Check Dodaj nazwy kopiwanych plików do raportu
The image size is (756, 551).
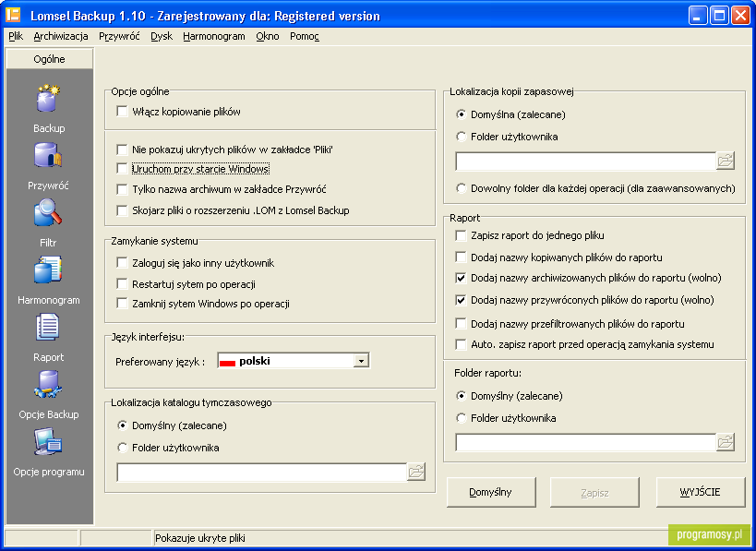pyautogui.click(x=461, y=257)
